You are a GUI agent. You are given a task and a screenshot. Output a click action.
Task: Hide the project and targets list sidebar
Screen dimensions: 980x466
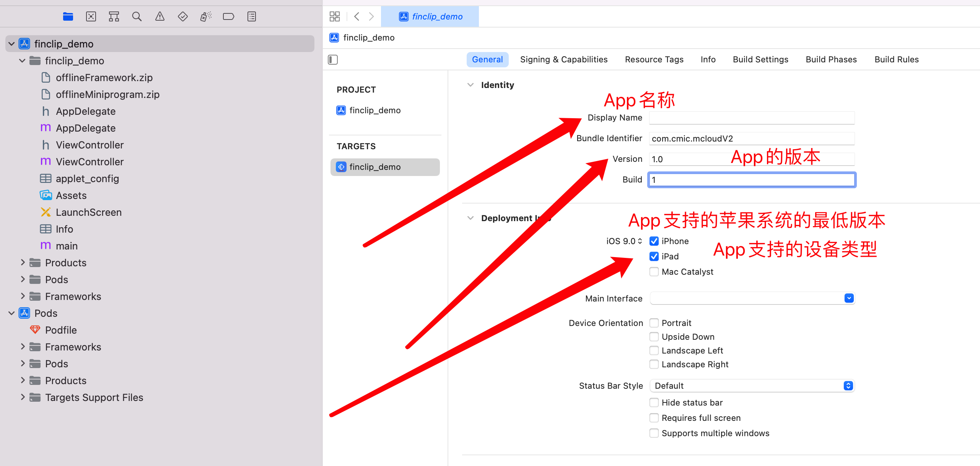tap(333, 60)
